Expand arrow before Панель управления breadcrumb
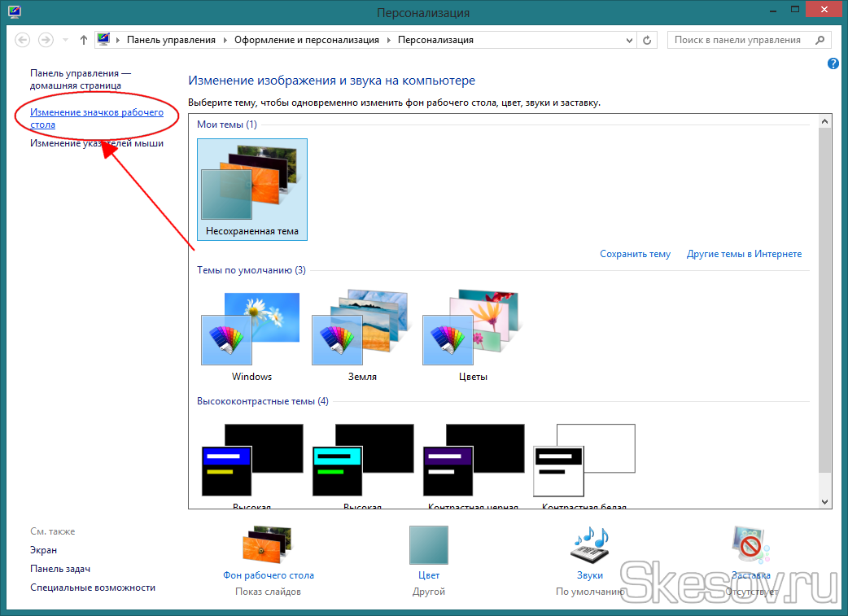The image size is (848, 616). [118, 40]
